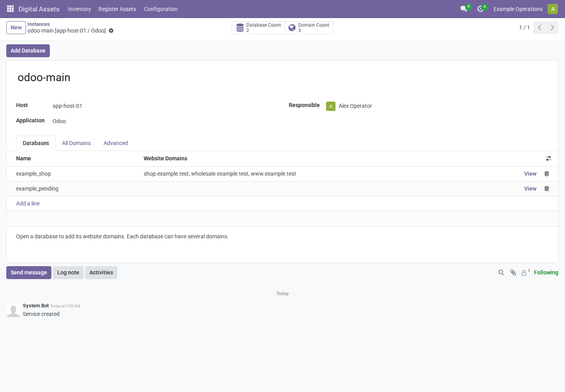Viewport: 565px width, 392px height.
Task: Open Configuration menu
Action: 161,9
